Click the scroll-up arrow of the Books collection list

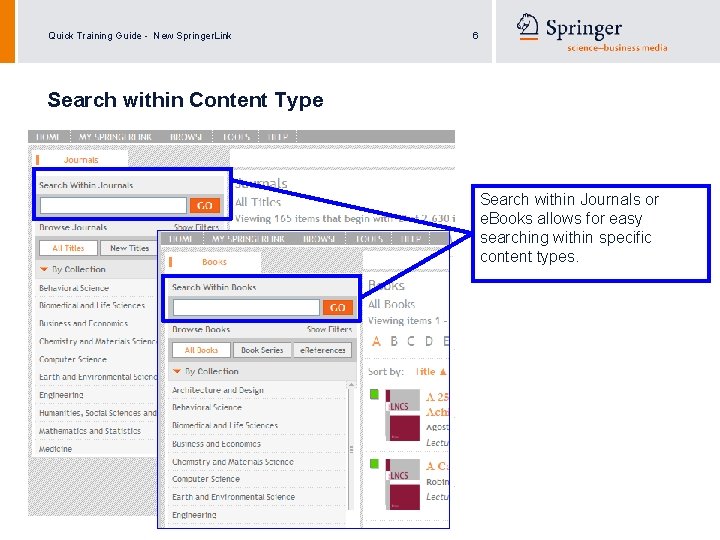pos(351,384)
